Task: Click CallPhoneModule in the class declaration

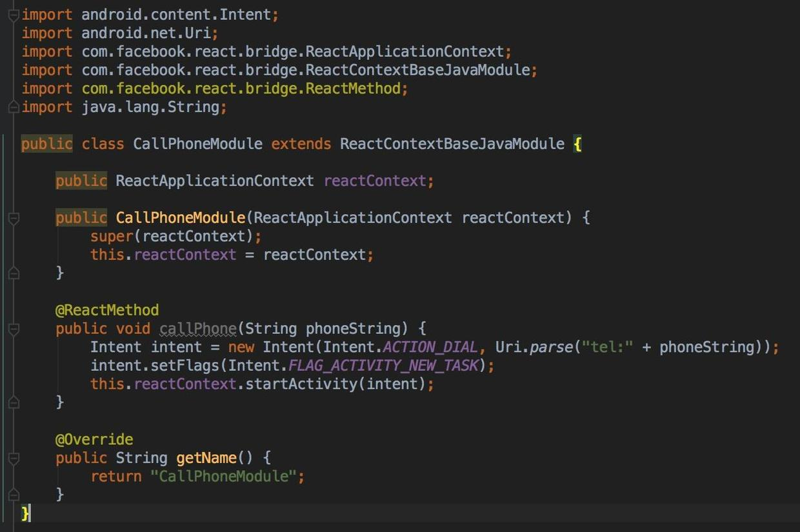Action: pyautogui.click(x=197, y=143)
